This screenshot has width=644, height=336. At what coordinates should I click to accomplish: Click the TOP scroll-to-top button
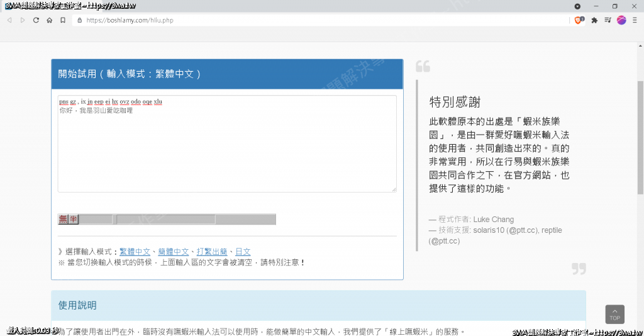click(x=614, y=314)
